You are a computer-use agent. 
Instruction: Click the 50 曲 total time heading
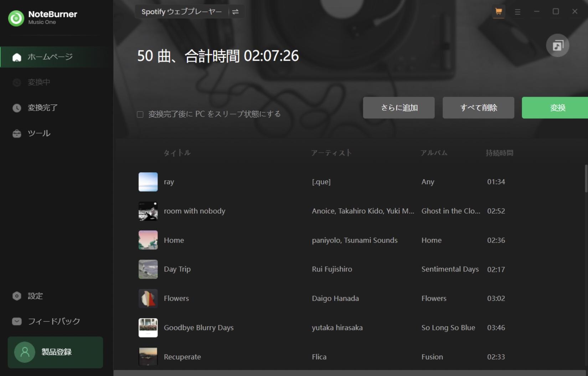click(218, 56)
